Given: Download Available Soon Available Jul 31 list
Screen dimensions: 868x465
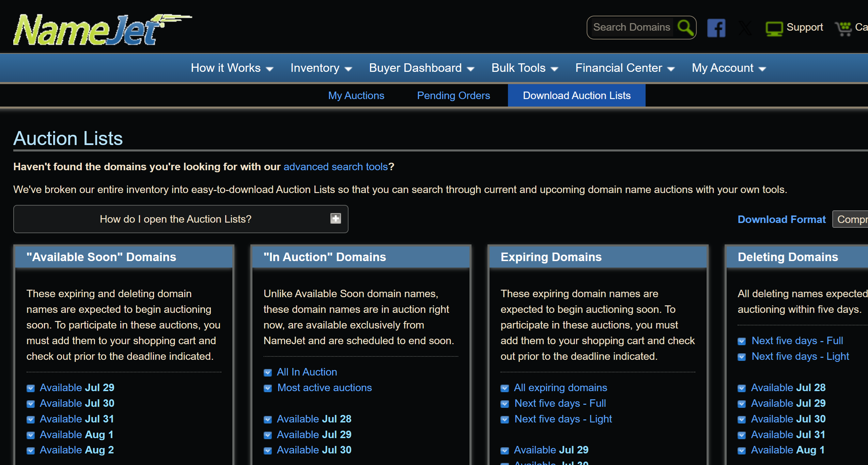Looking at the screenshot, I should (77, 419).
